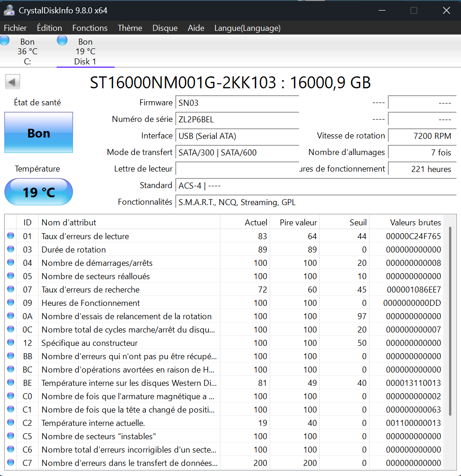Click status orb of attribute C7 row
This screenshot has height=476, width=461.
[11, 463]
